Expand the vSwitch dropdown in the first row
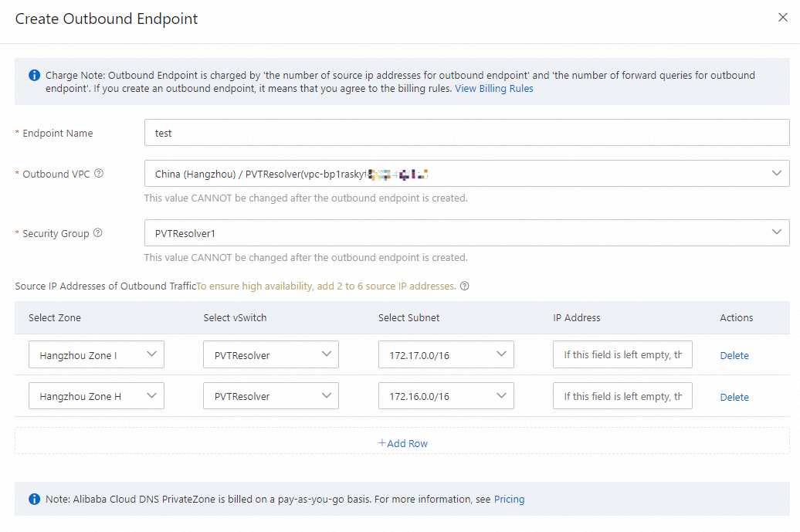The image size is (800, 532). 271,355
